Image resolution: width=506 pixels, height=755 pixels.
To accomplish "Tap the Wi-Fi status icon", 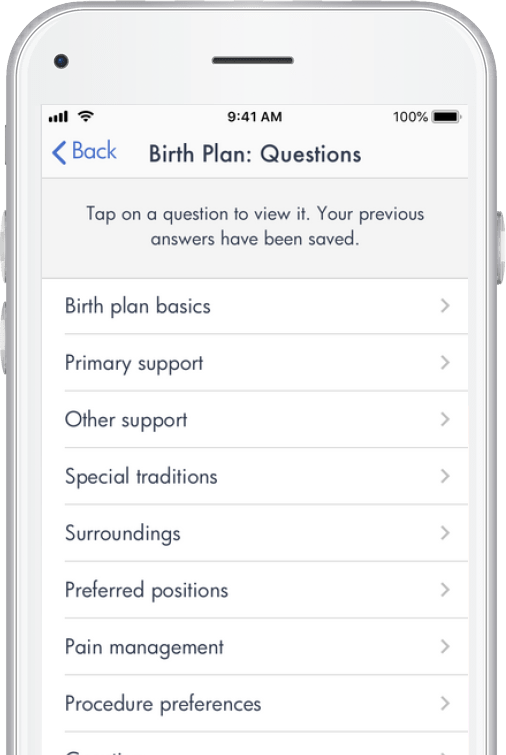I will [86, 116].
